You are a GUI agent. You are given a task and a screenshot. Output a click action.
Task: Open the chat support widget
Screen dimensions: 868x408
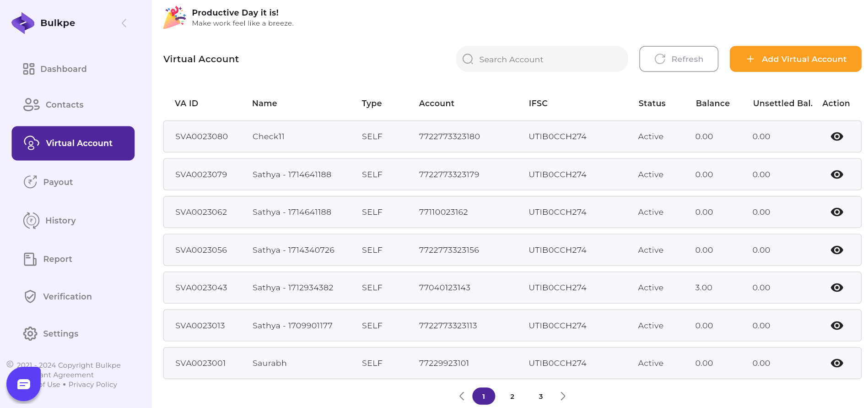coord(23,384)
